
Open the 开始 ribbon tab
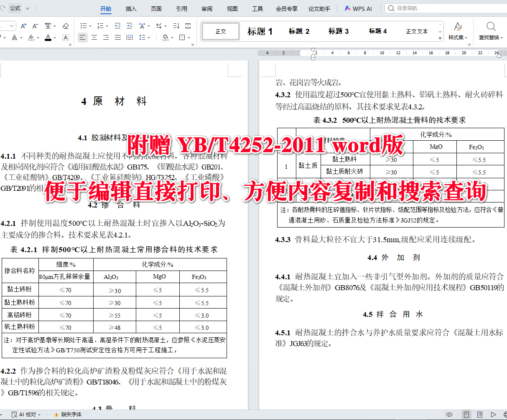[106, 8]
